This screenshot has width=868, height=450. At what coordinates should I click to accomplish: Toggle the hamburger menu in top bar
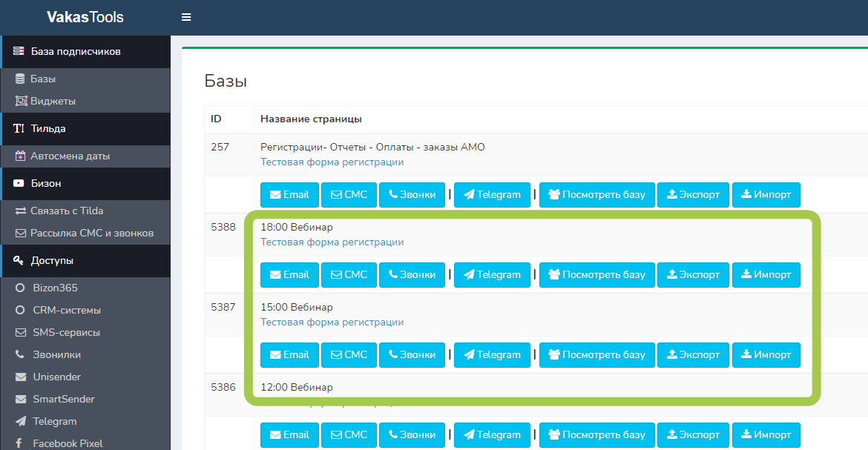click(x=186, y=17)
